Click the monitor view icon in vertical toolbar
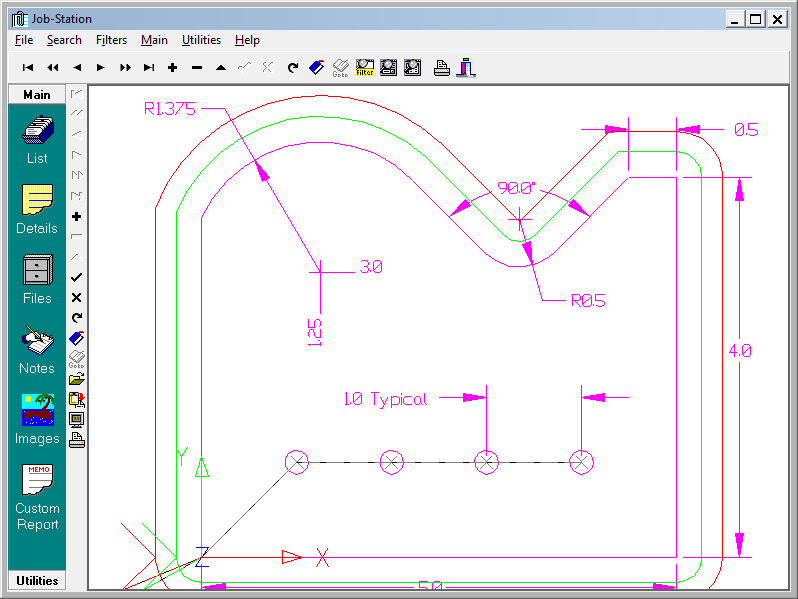Image resolution: width=798 pixels, height=599 pixels. tap(77, 419)
